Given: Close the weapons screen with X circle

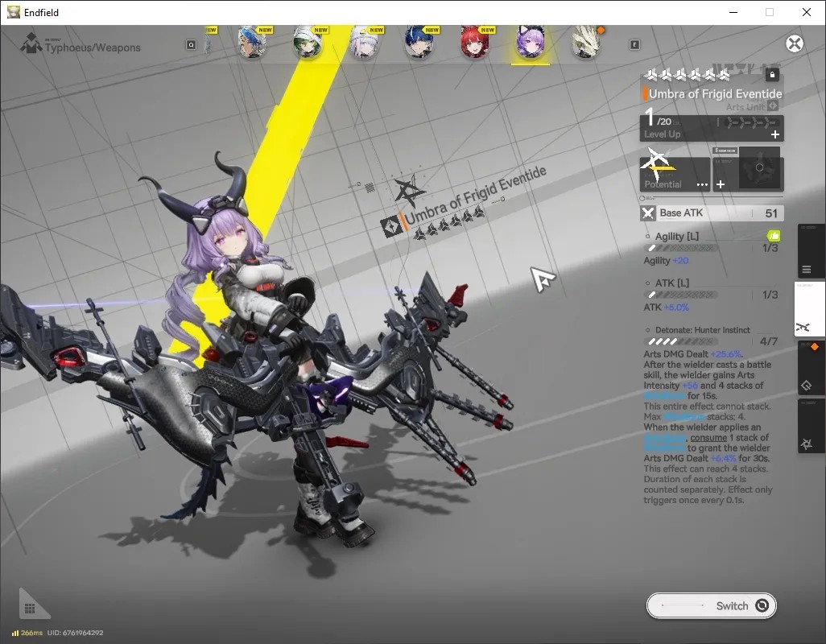Looking at the screenshot, I should 795,43.
